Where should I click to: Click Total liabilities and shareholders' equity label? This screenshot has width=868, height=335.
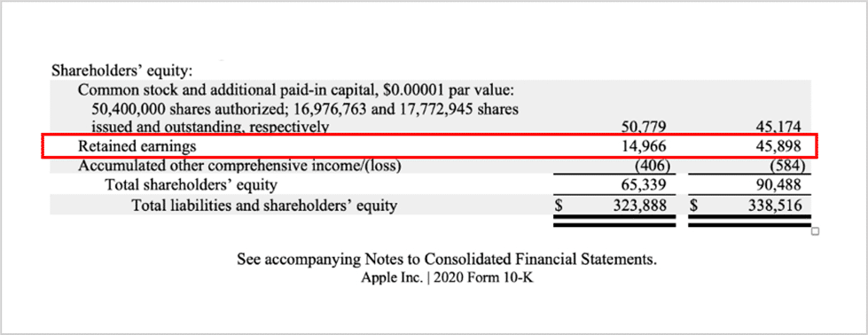pos(264,206)
